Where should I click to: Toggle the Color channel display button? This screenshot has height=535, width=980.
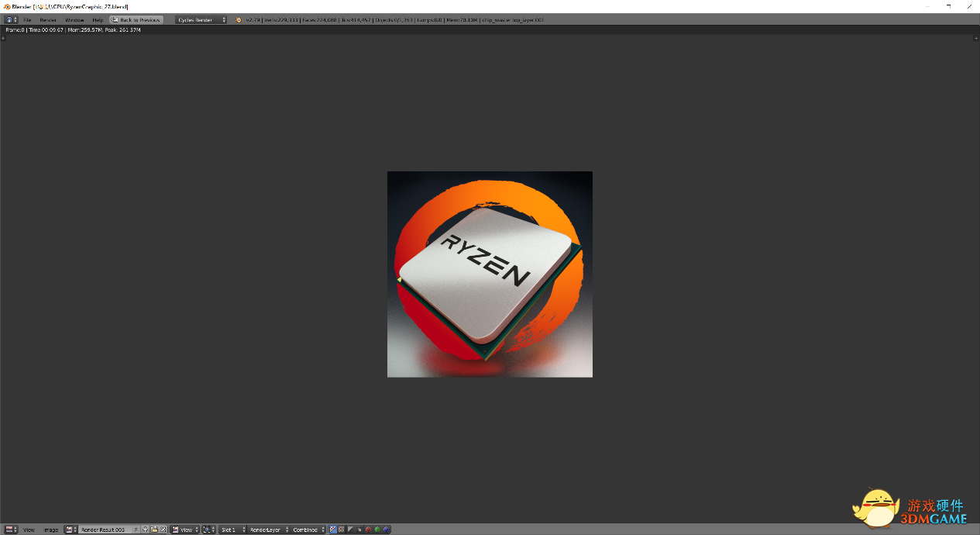342,530
